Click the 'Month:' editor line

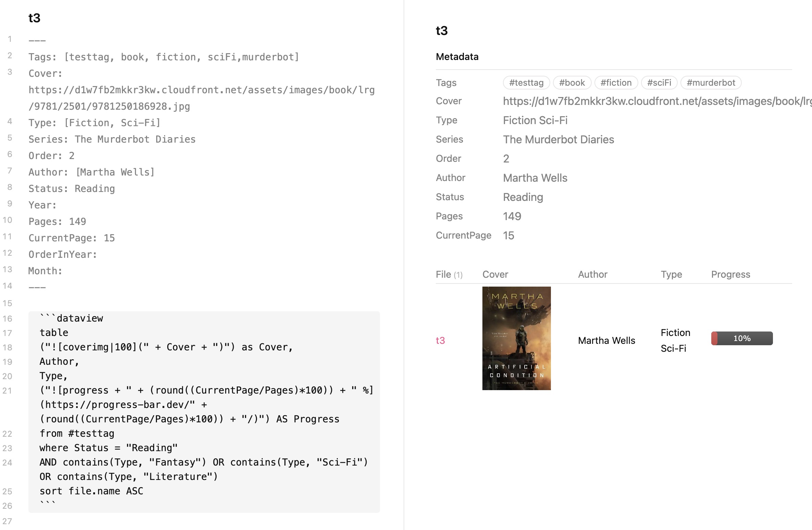coord(45,271)
